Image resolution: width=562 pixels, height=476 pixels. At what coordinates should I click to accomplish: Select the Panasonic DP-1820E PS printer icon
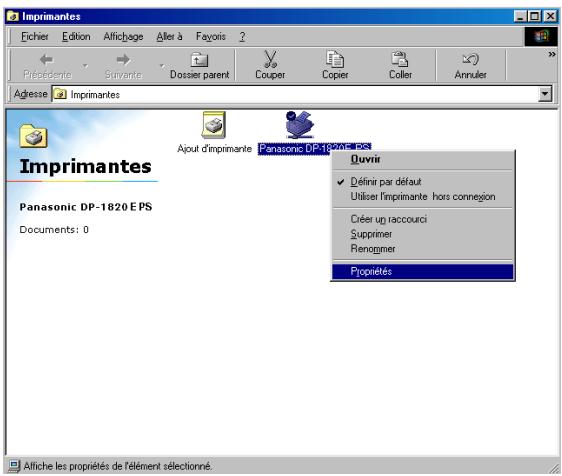[x=300, y=125]
